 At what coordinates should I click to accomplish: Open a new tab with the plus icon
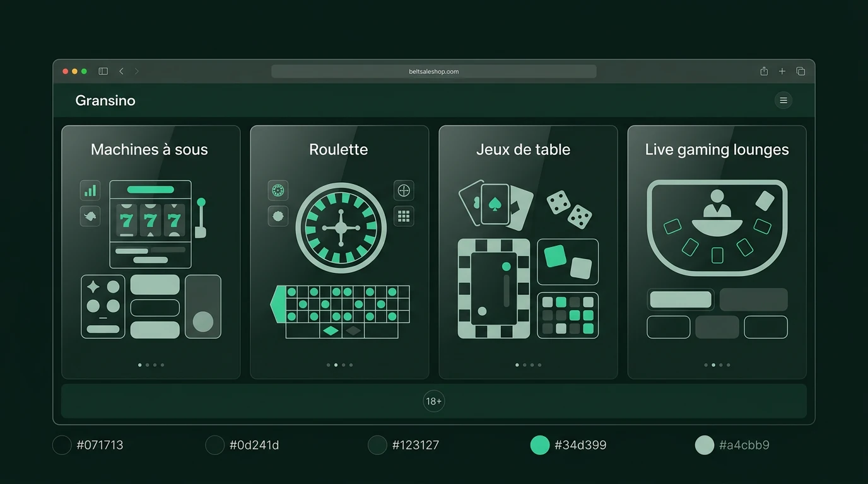pos(782,71)
